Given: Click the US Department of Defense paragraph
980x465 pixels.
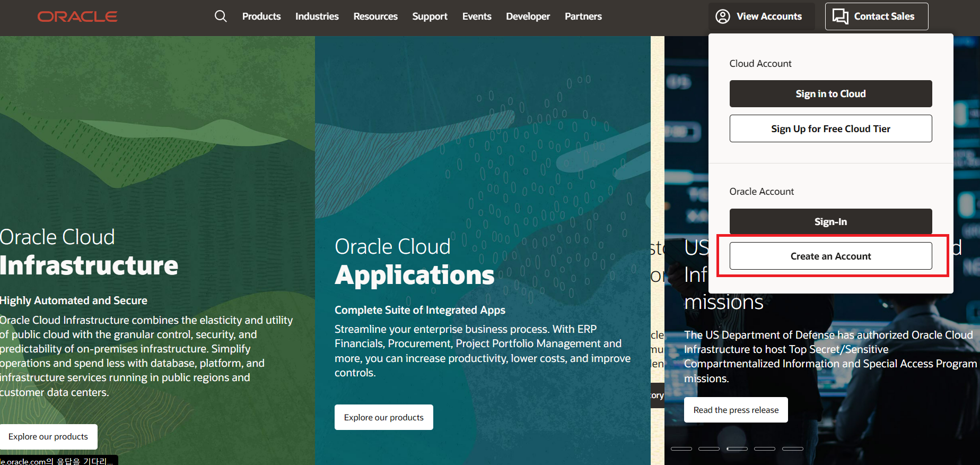Looking at the screenshot, I should [830, 356].
